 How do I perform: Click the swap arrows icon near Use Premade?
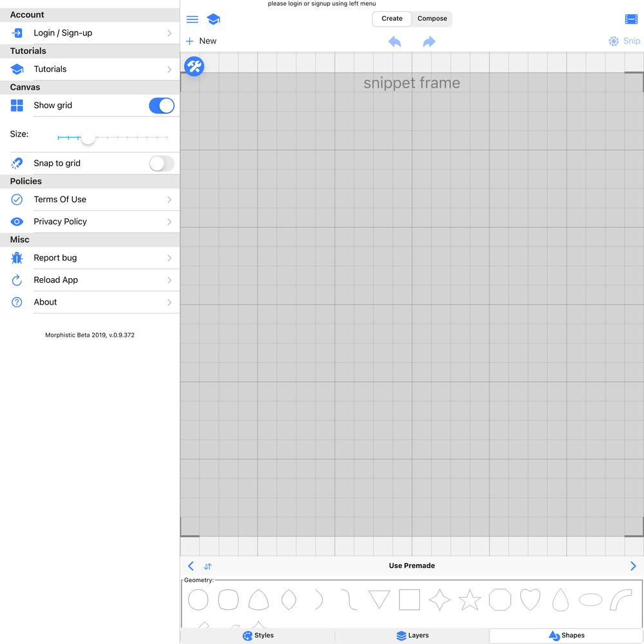pyautogui.click(x=208, y=566)
